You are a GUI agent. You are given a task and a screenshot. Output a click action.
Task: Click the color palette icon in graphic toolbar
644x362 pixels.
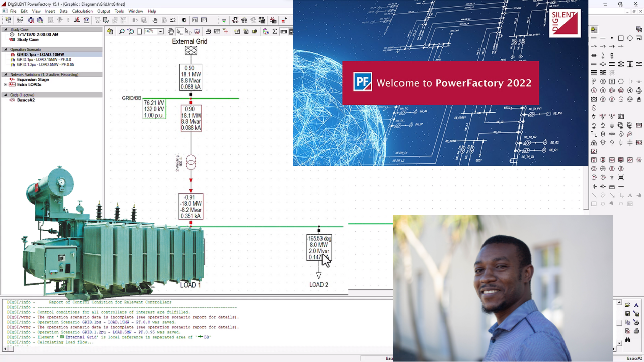(265, 31)
